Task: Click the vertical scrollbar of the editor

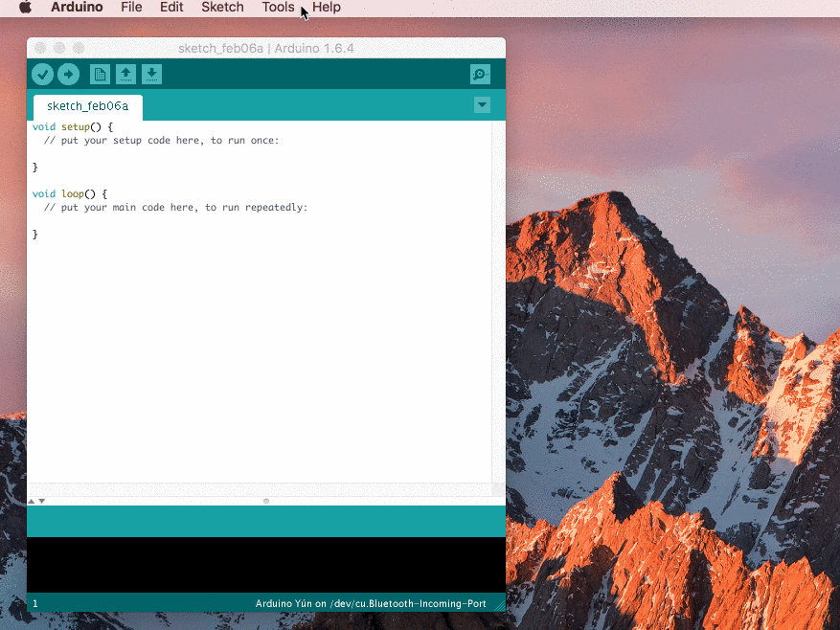Action: pyautogui.click(x=498, y=301)
